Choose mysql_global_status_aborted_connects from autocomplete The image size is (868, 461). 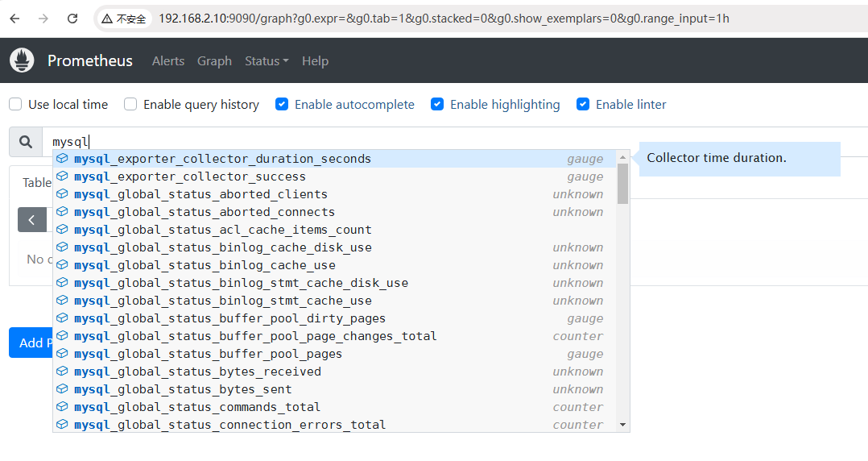tap(334, 212)
